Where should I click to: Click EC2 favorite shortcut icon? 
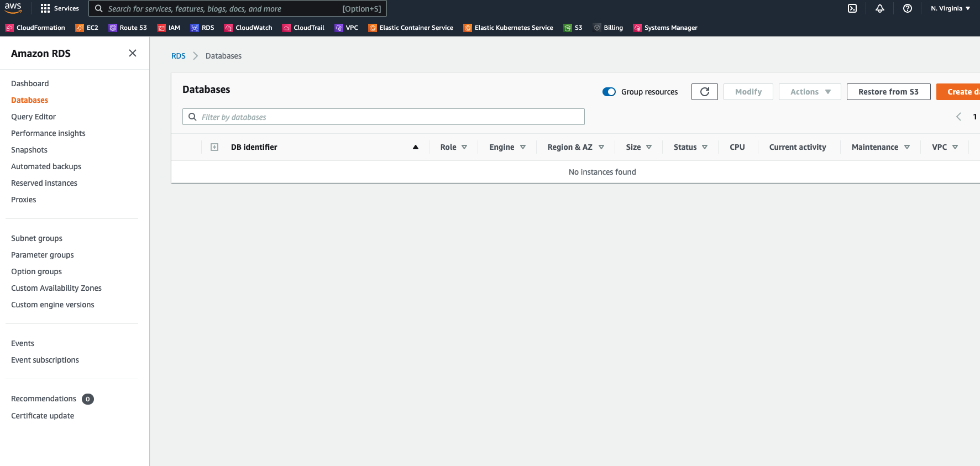click(x=80, y=28)
